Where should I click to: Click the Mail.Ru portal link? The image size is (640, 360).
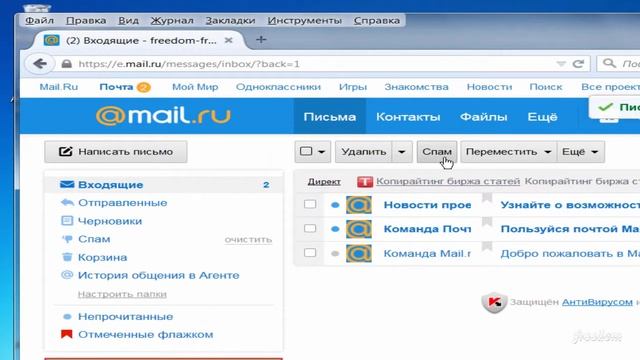58,87
